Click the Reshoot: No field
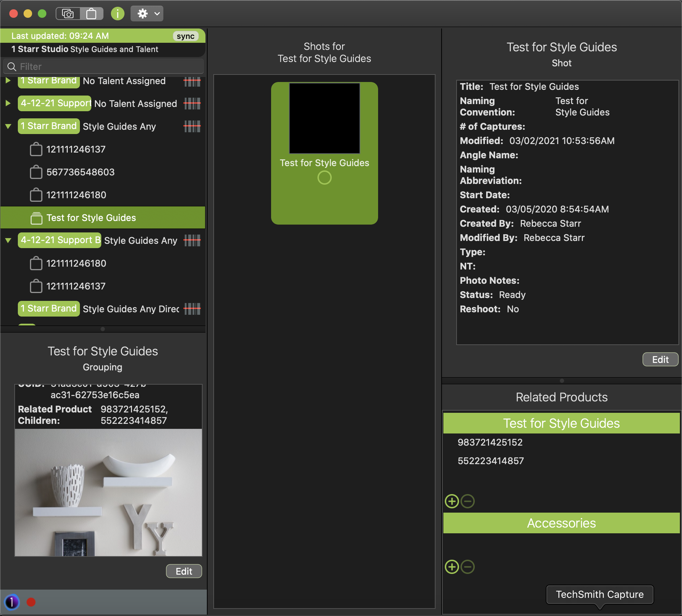682x616 pixels. coord(489,309)
